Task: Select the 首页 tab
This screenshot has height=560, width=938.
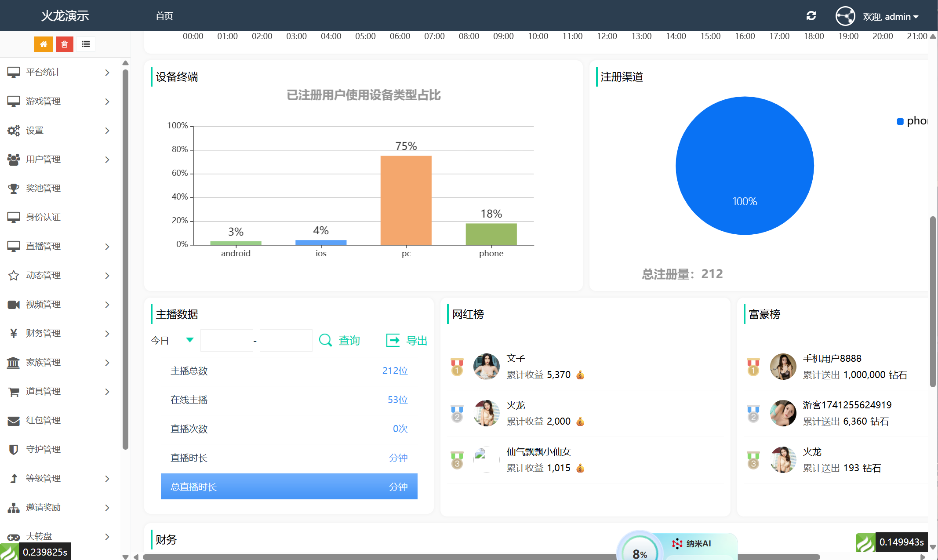Action: (164, 16)
